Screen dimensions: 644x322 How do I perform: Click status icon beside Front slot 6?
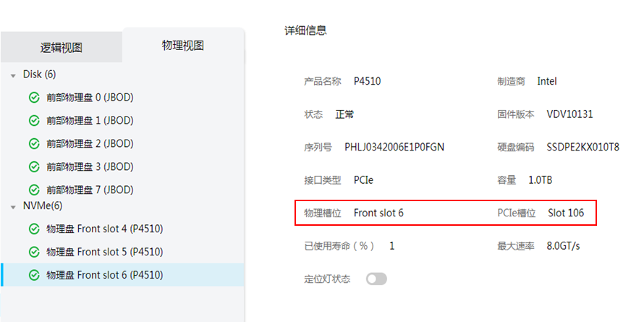[34, 275]
